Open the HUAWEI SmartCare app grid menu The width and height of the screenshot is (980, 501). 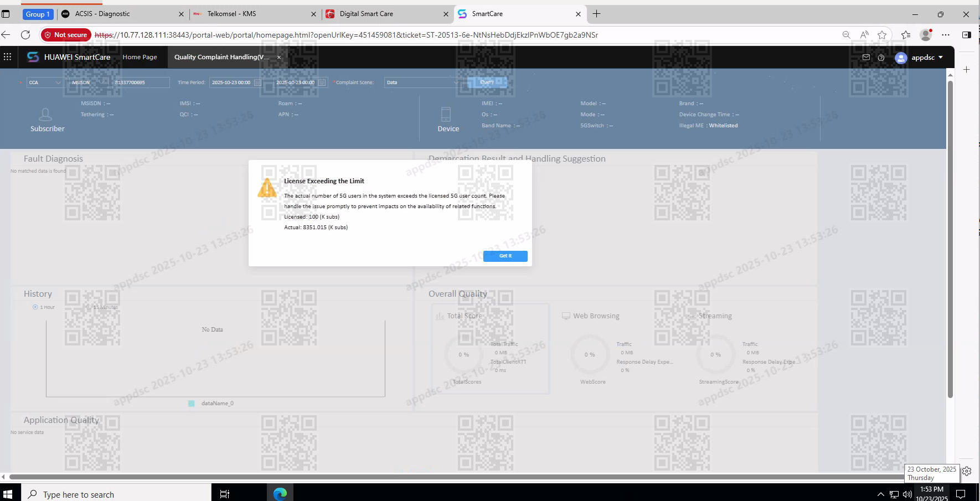point(7,56)
